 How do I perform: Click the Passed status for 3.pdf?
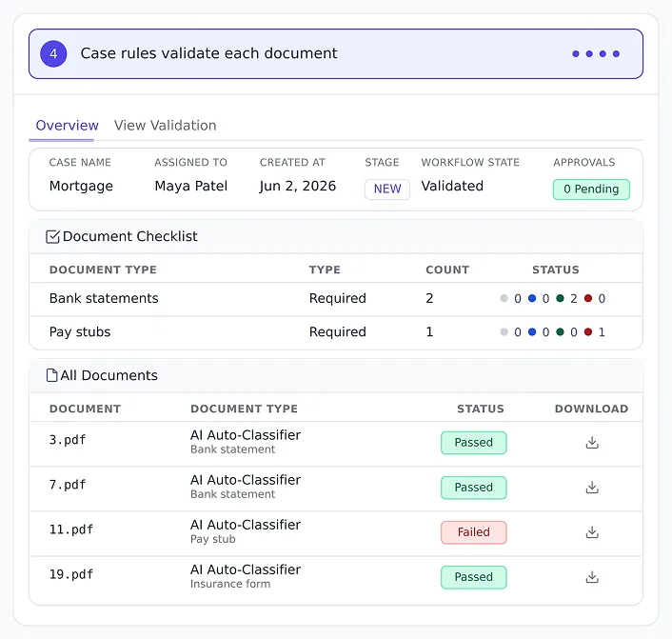(474, 442)
